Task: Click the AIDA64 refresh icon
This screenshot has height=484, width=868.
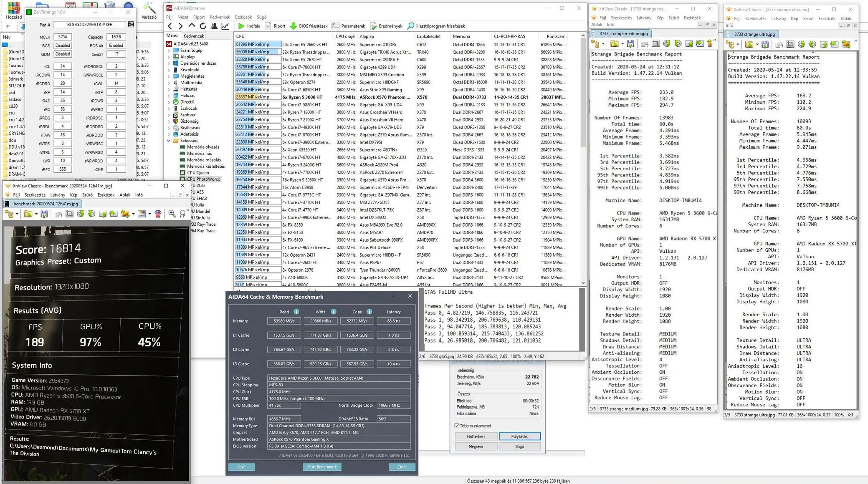Action: [203, 26]
